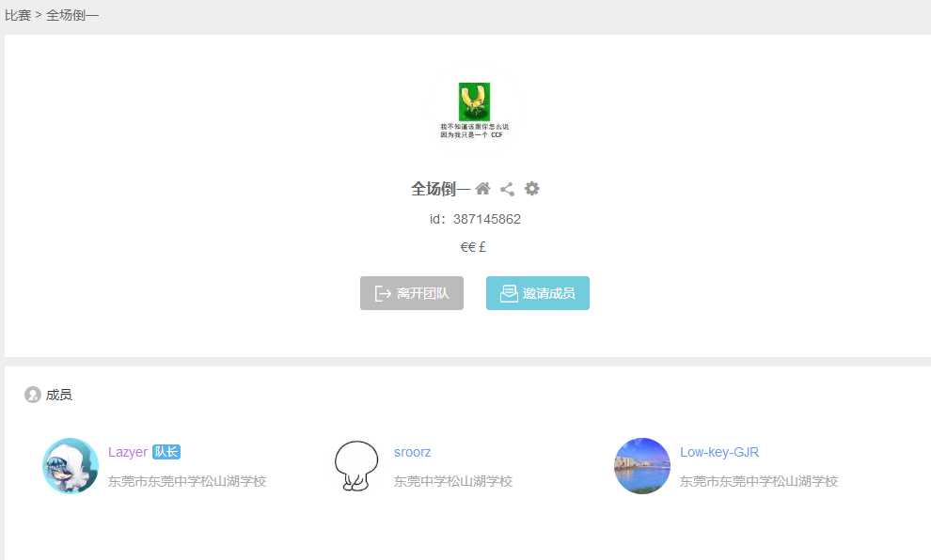This screenshot has width=931, height=560.
Task: Click Low-key-GJR's seaside avatar picture
Action: click(x=642, y=466)
